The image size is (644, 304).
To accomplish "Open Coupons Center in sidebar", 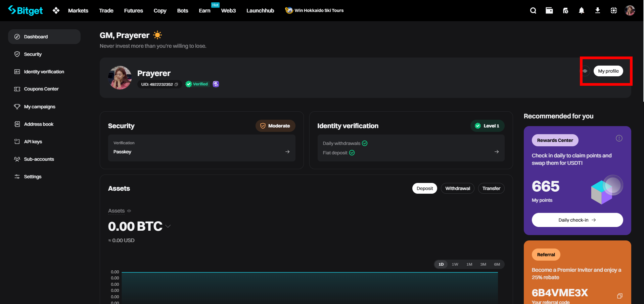I will 44,89.
